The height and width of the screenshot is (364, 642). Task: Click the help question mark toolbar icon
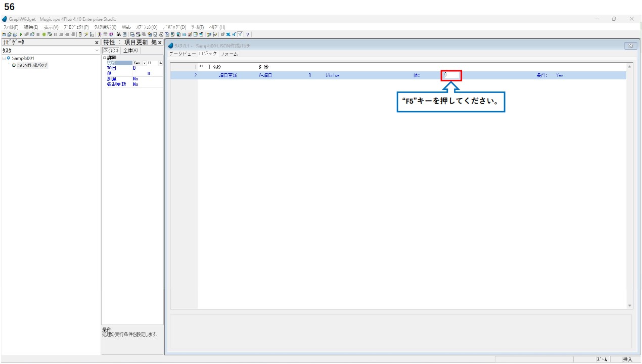pyautogui.click(x=248, y=34)
